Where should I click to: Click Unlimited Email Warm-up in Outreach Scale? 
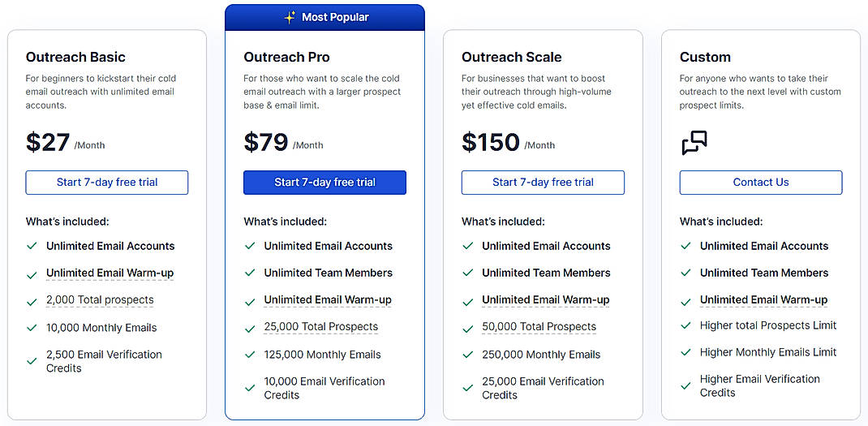click(545, 300)
